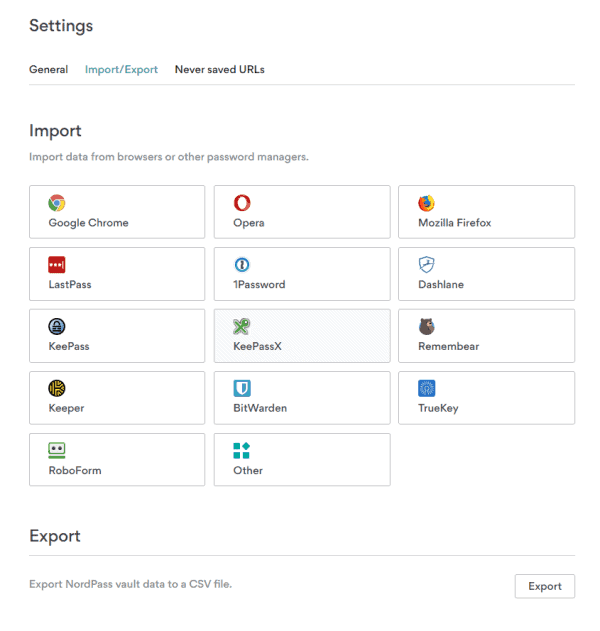Screen dimensions: 600x631
Task: Select the BitWarden label text
Action: 260,408
